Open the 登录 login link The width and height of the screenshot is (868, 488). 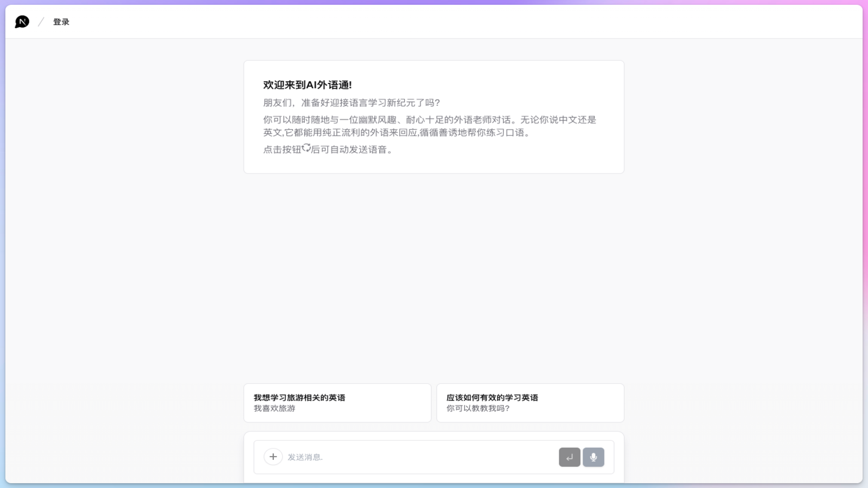coord(61,22)
